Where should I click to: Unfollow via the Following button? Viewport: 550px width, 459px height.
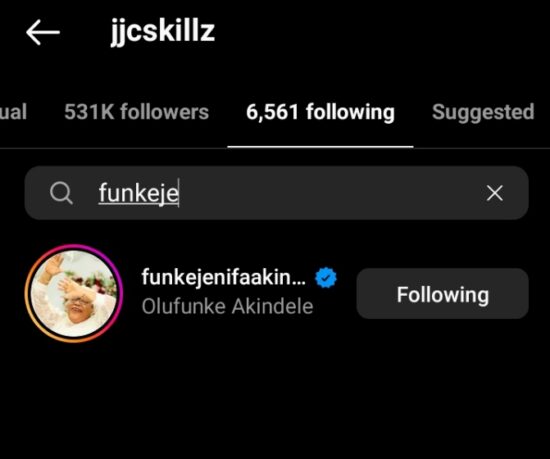tap(443, 294)
